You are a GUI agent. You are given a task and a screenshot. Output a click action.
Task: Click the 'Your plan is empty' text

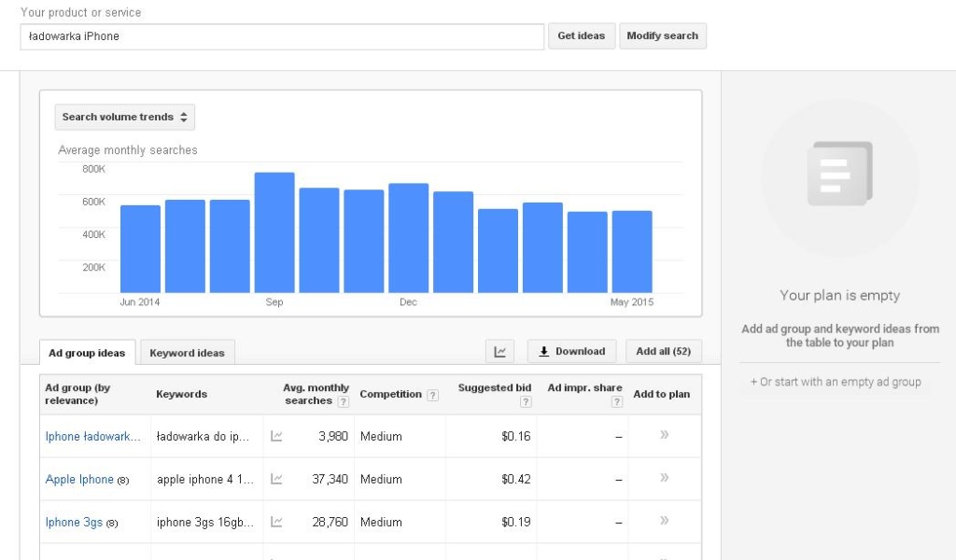click(x=839, y=296)
